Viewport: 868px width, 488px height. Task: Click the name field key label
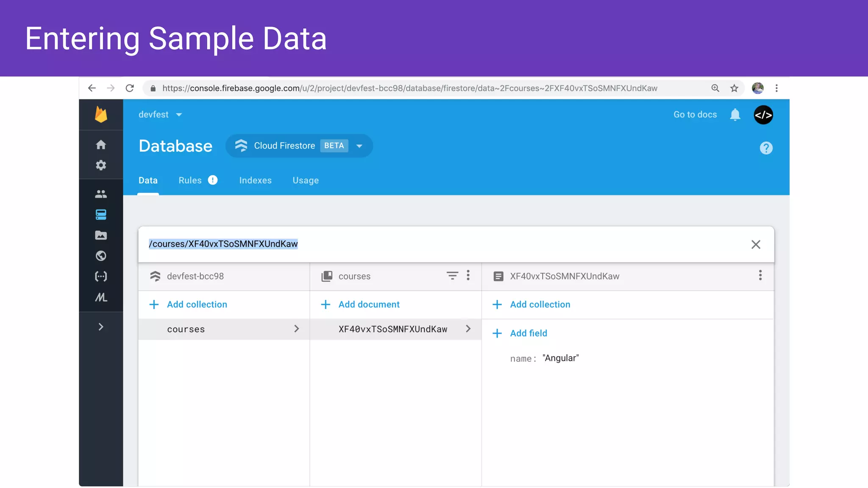pos(523,359)
